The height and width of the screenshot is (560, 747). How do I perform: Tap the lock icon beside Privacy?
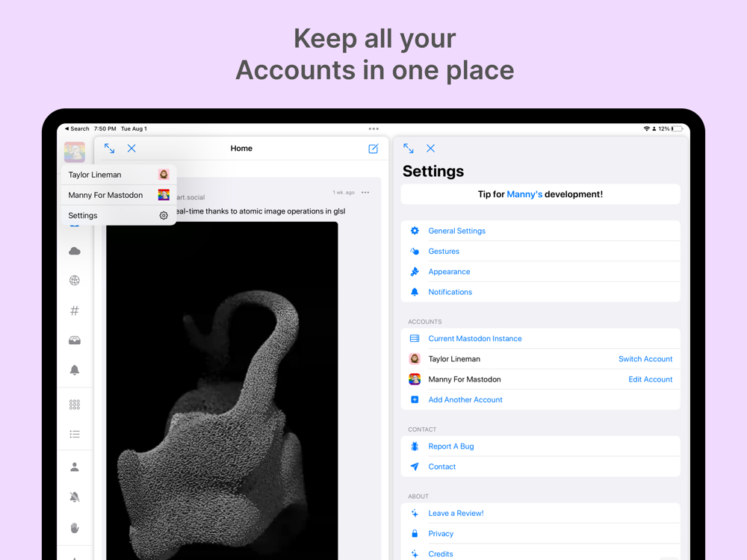click(x=415, y=534)
